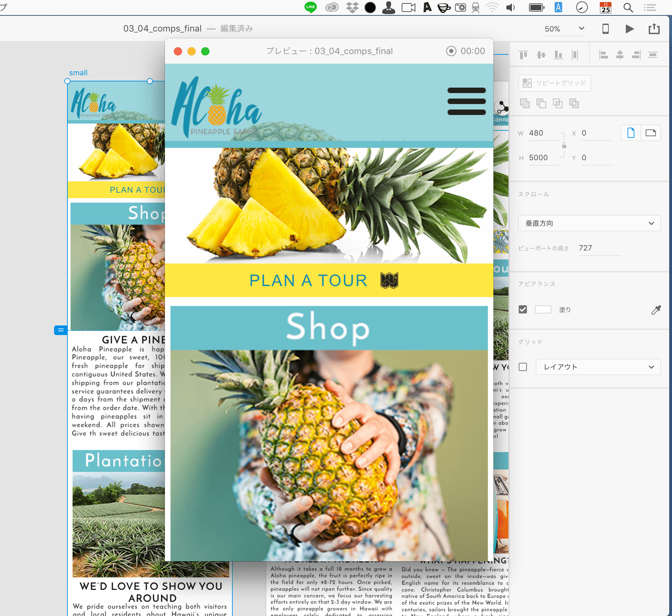Click the viewport height scroll marker handle
672x616 pixels.
coord(61,330)
